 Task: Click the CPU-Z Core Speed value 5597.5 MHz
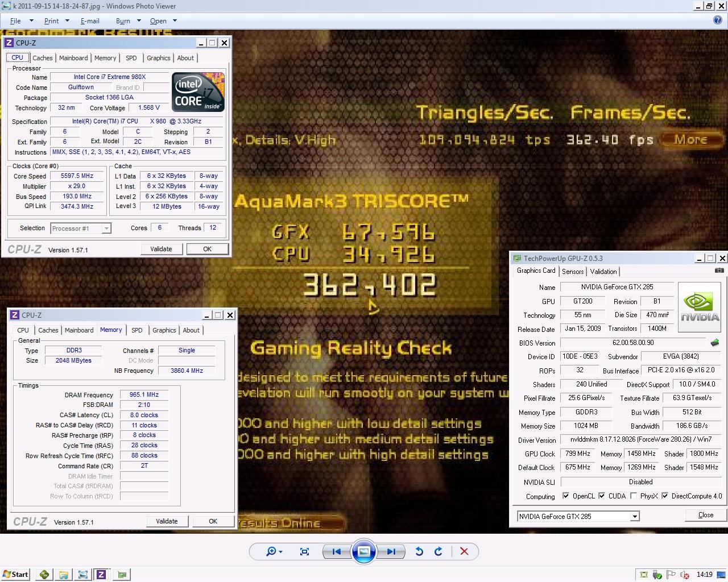pos(77,176)
